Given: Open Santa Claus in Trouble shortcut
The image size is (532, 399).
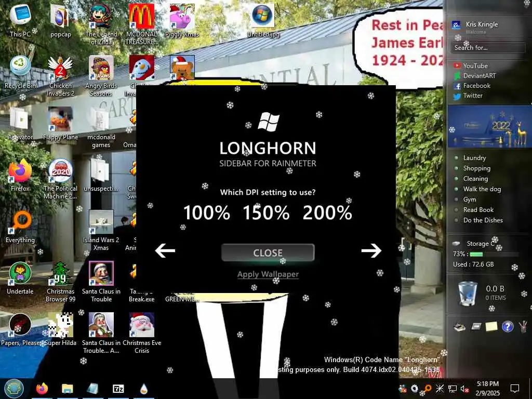Looking at the screenshot, I should tap(101, 282).
